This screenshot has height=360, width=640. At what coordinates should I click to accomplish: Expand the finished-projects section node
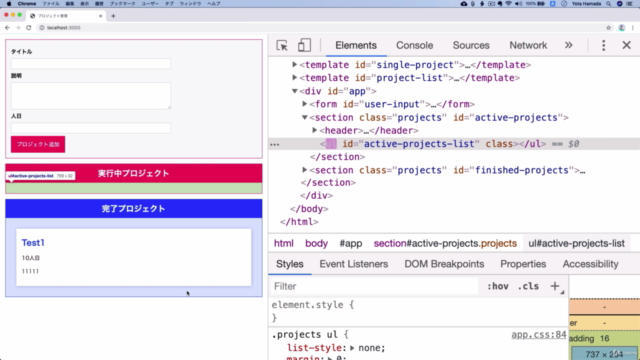[x=304, y=170]
